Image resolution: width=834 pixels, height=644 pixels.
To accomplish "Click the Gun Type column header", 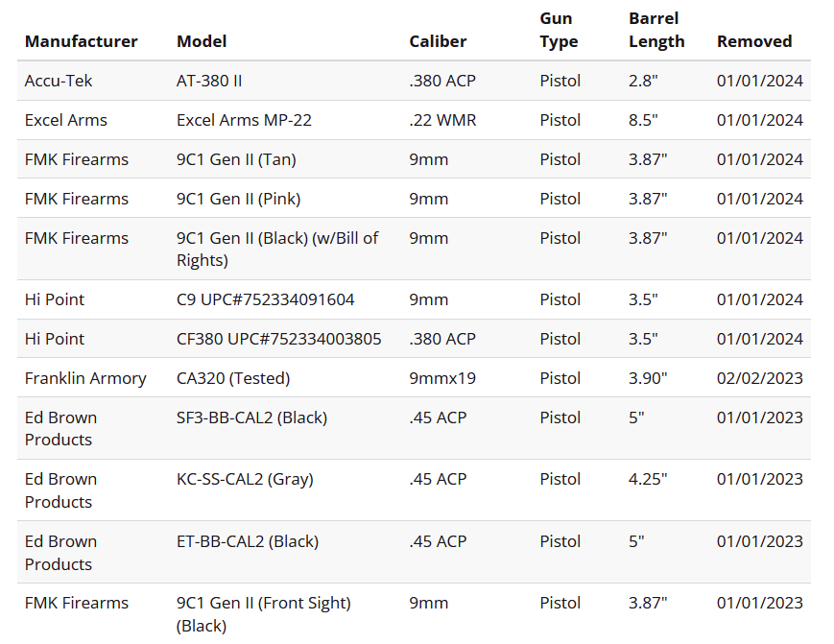I will pyautogui.click(x=559, y=31).
